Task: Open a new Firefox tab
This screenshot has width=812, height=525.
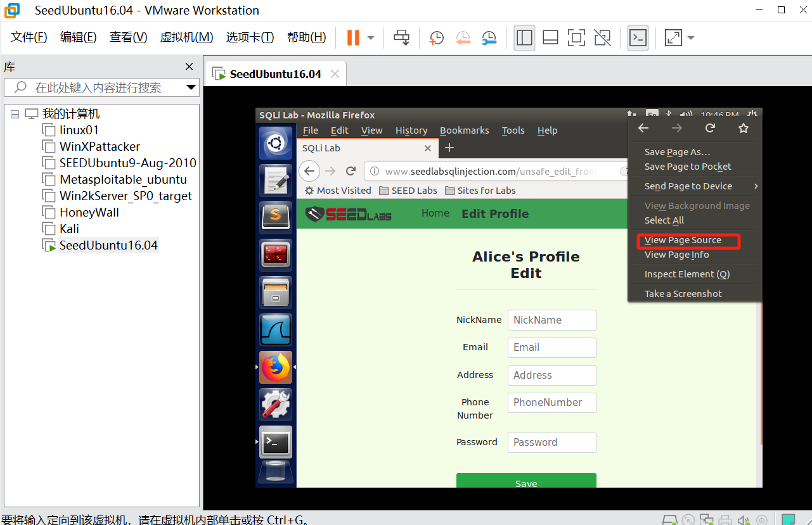Action: click(449, 148)
